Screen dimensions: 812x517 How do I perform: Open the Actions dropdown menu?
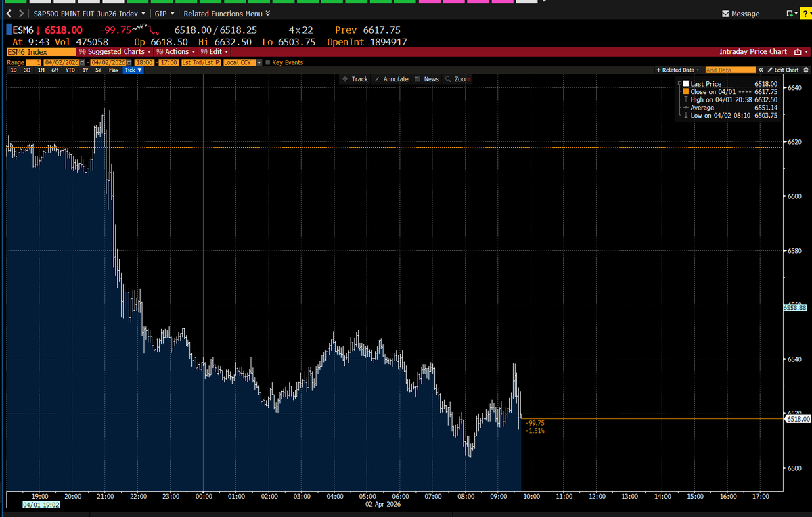coord(175,51)
